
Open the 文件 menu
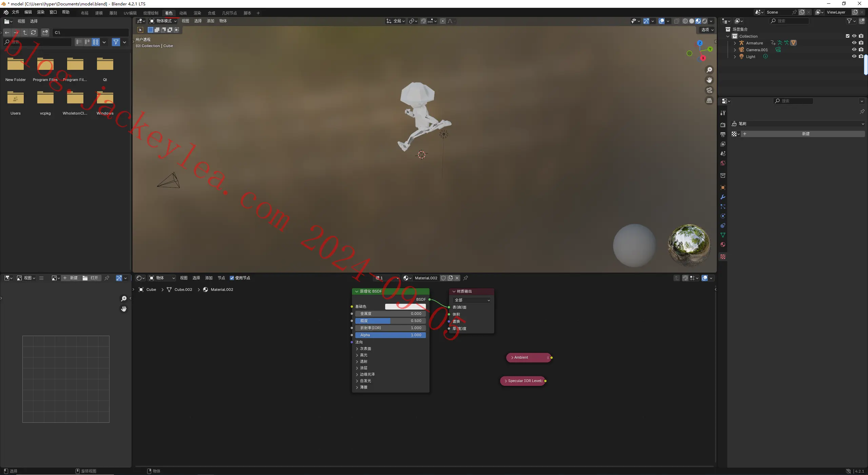[x=16, y=12]
